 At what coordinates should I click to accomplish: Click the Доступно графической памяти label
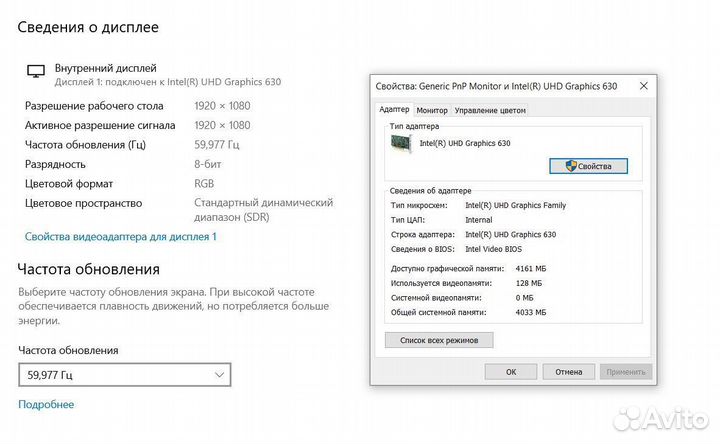(447, 269)
